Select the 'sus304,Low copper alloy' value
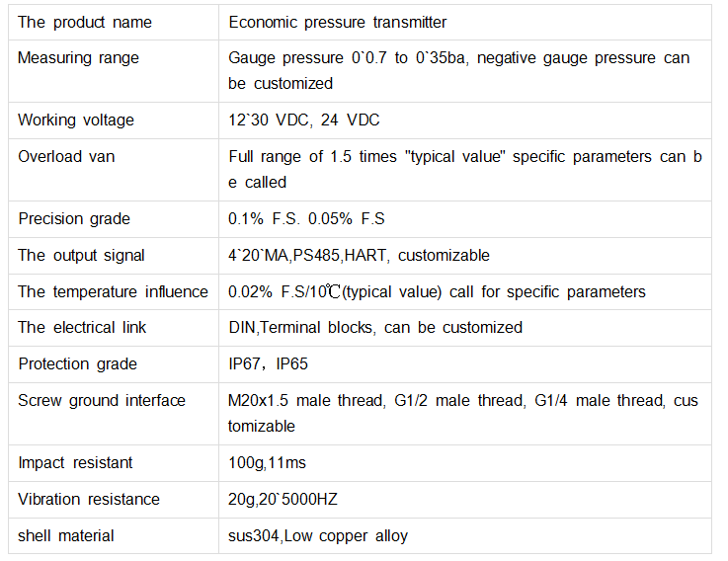 click(318, 535)
